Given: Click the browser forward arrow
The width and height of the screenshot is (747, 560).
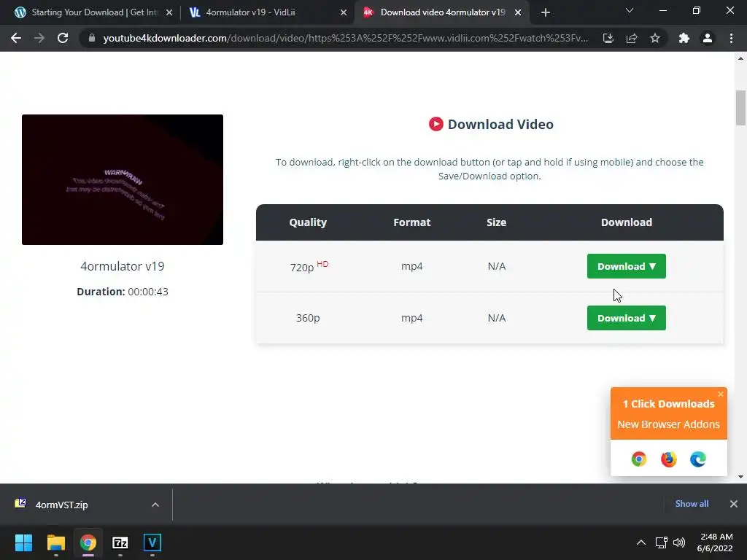Looking at the screenshot, I should tap(39, 38).
